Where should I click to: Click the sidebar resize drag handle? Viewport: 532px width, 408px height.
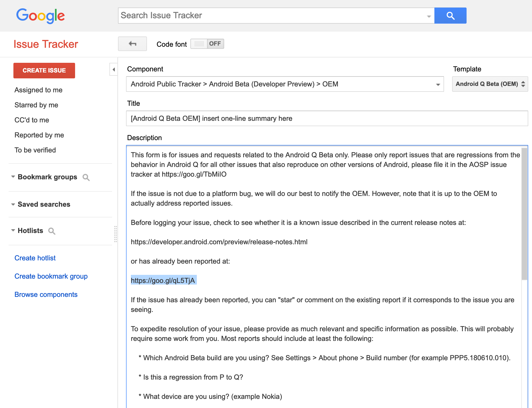(116, 234)
